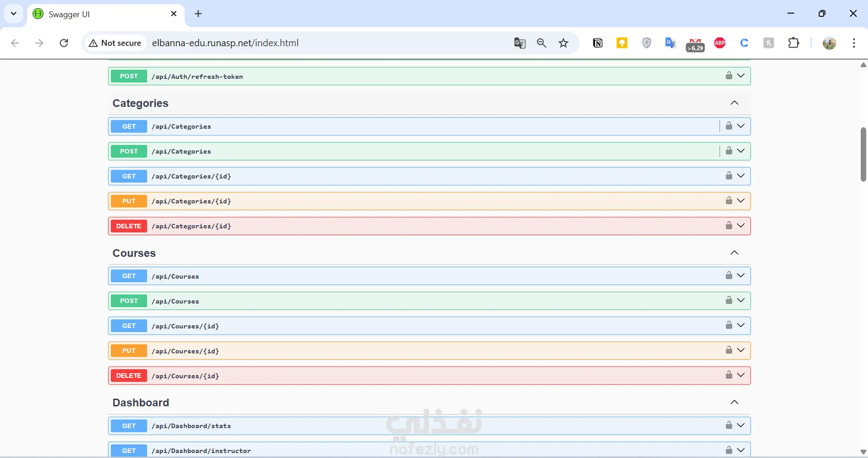Click the POST button for /api/Categories
This screenshot has width=868, height=458.
(129, 151)
